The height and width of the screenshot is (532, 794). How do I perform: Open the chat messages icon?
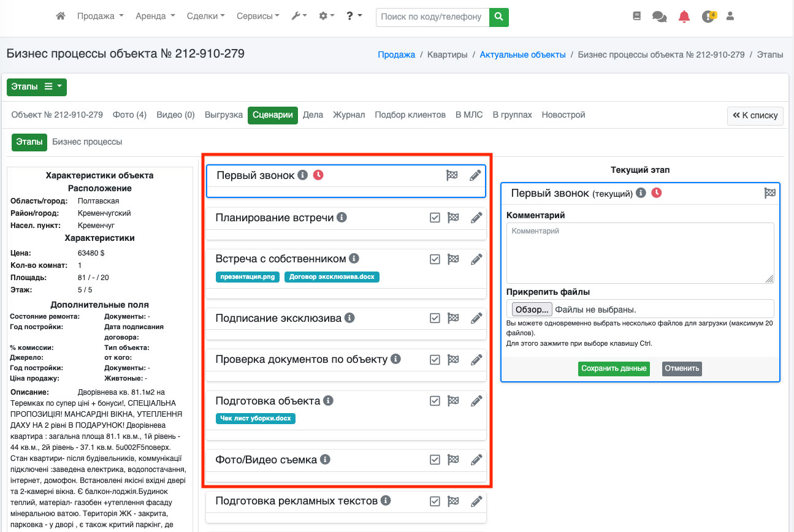point(660,17)
